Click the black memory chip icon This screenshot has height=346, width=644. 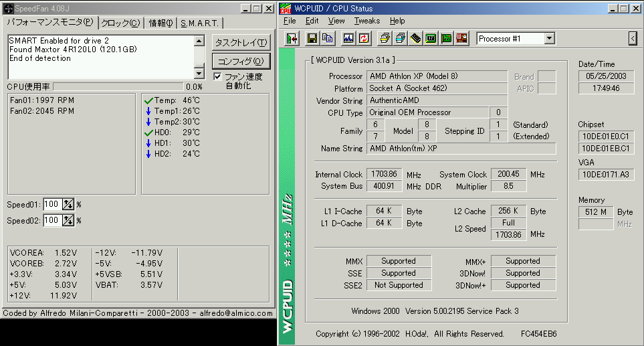coord(416,39)
